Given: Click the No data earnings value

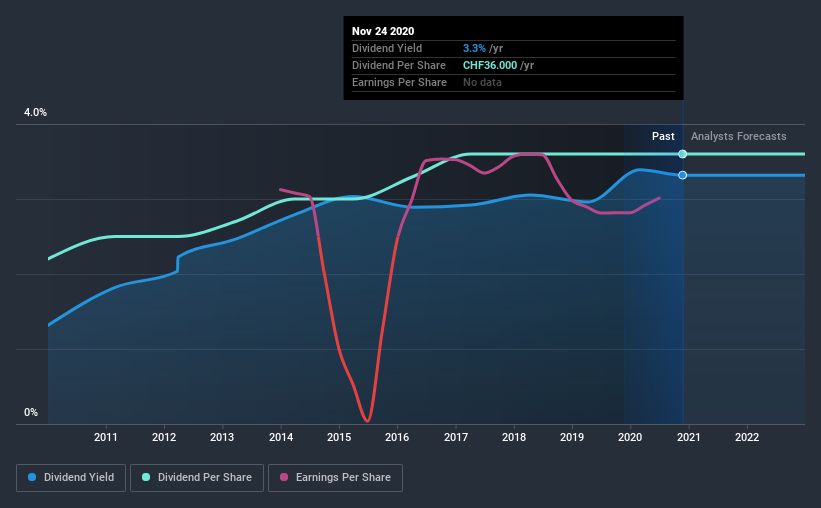Looking at the screenshot, I should pos(482,82).
